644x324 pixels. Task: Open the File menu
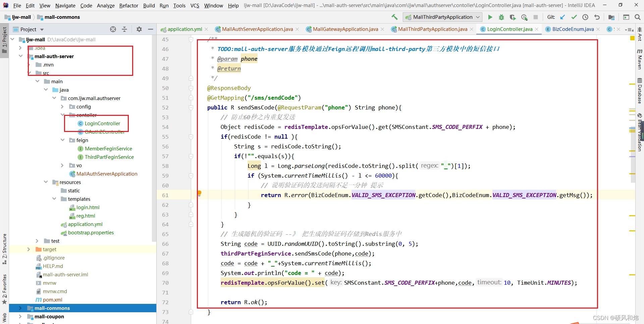17,5
